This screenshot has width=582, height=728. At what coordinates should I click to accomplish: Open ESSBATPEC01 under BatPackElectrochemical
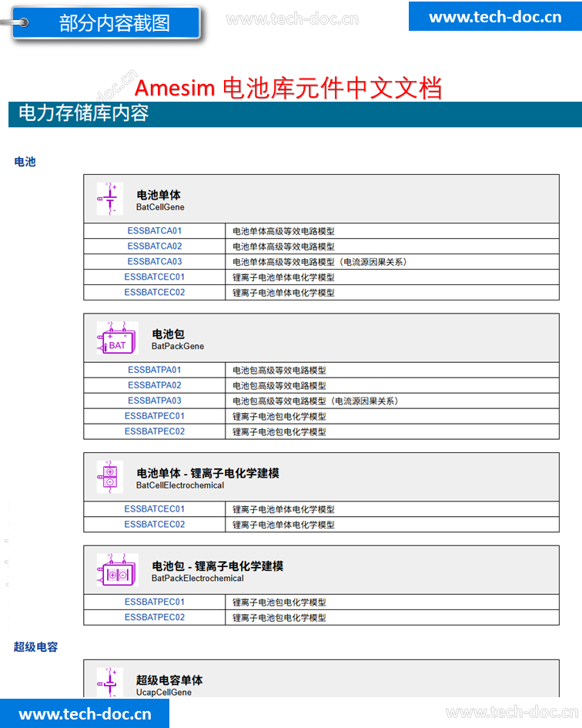pos(155,602)
